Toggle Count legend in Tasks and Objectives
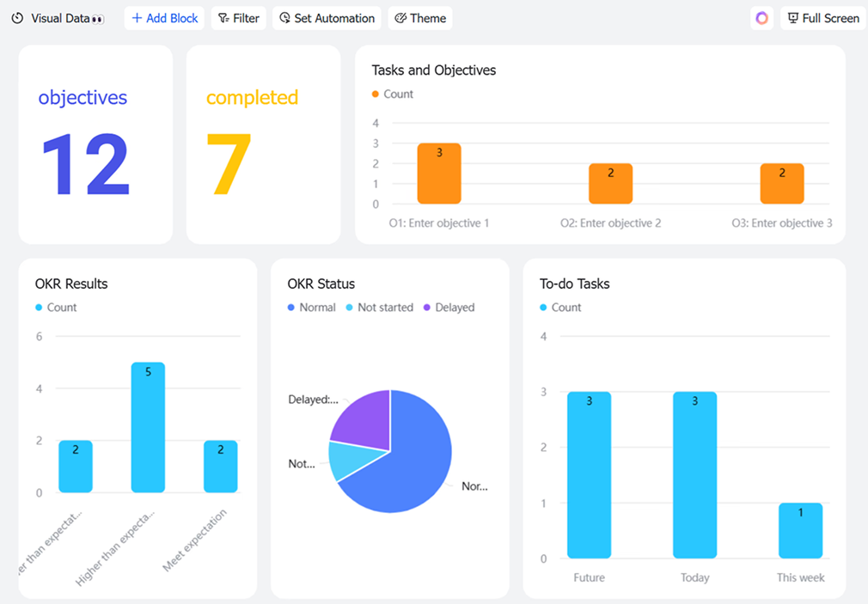868x604 pixels. (x=393, y=95)
